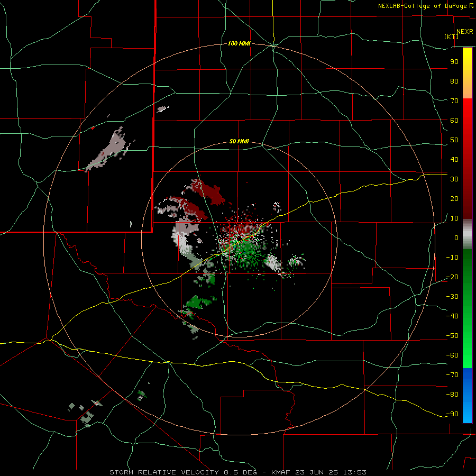Viewport: 476px width, 476px height.
Task: Click the 50 NMI range ring label
Action: point(239,141)
